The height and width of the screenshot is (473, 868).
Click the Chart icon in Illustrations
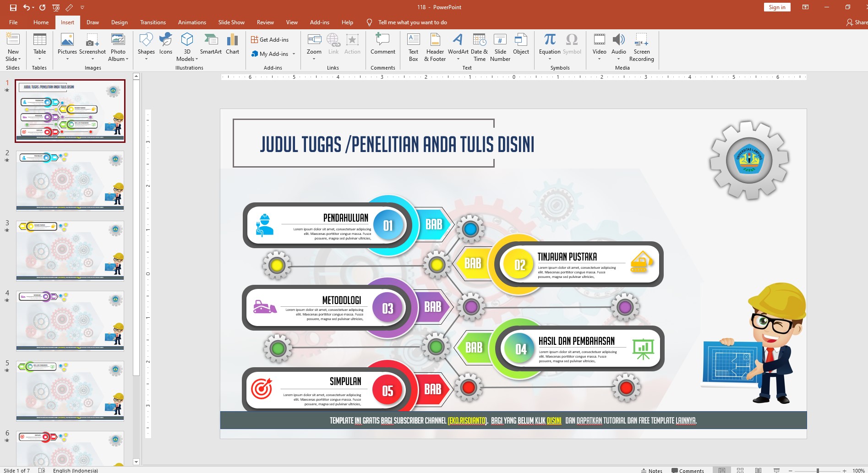pos(232,45)
